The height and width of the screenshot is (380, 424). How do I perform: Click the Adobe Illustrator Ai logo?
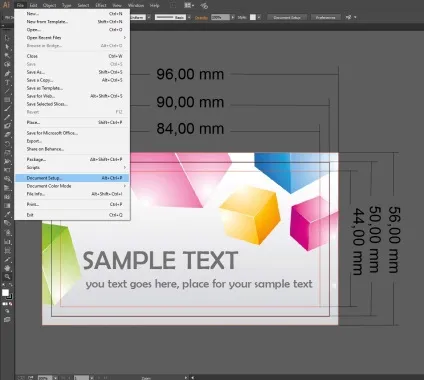point(6,5)
